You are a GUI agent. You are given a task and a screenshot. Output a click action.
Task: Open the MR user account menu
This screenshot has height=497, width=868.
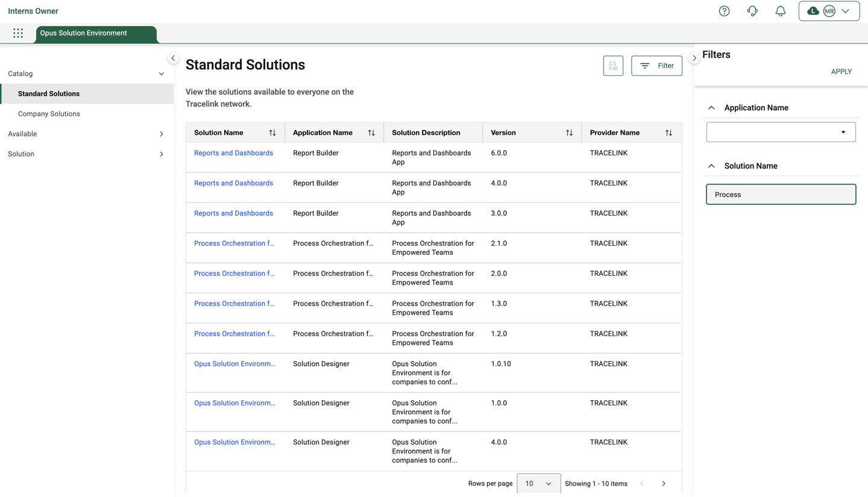point(829,11)
